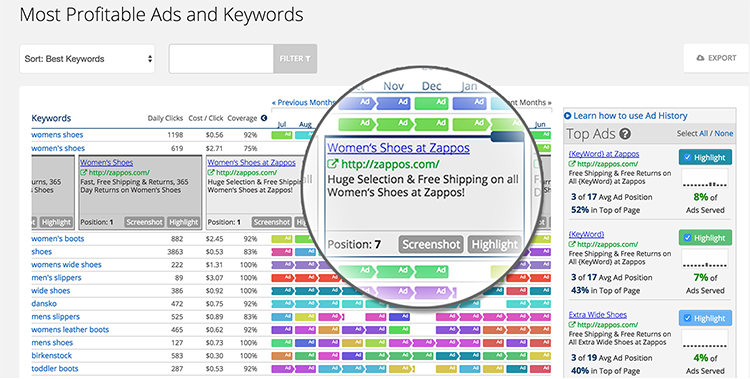Click the sparkline chart for the first top ad
The width and height of the screenshot is (750, 379).
click(705, 178)
